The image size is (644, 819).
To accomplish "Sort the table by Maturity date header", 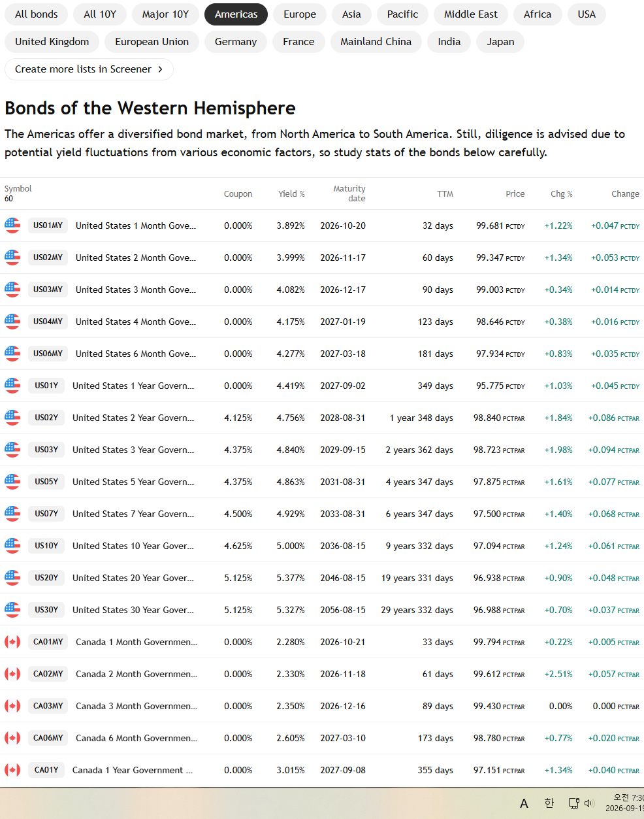I will 349,193.
